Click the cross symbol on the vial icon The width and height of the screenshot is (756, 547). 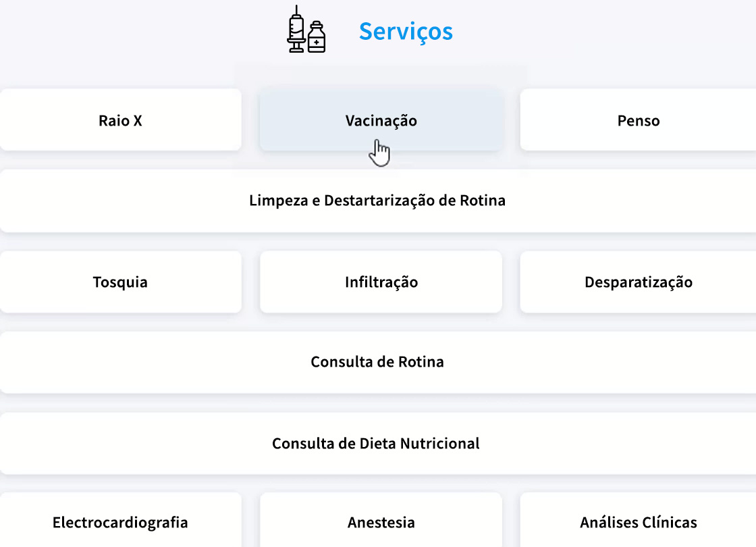point(316,41)
